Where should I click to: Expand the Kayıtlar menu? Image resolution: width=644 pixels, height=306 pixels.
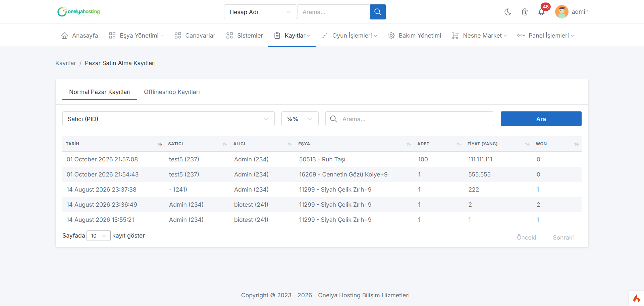pyautogui.click(x=292, y=36)
